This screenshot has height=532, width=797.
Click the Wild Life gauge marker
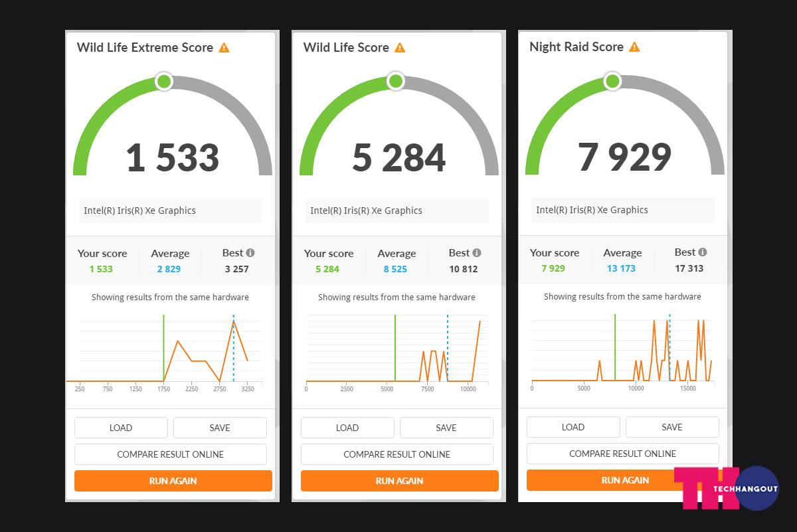pyautogui.click(x=395, y=82)
